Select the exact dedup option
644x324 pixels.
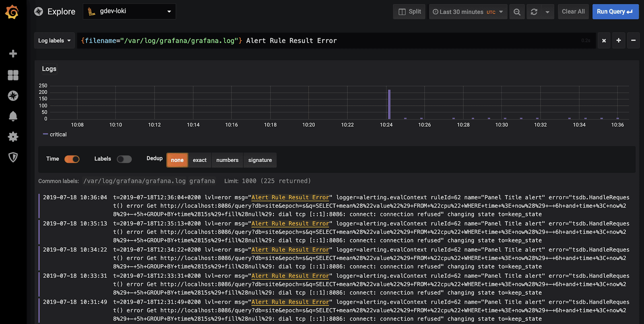[x=200, y=160]
